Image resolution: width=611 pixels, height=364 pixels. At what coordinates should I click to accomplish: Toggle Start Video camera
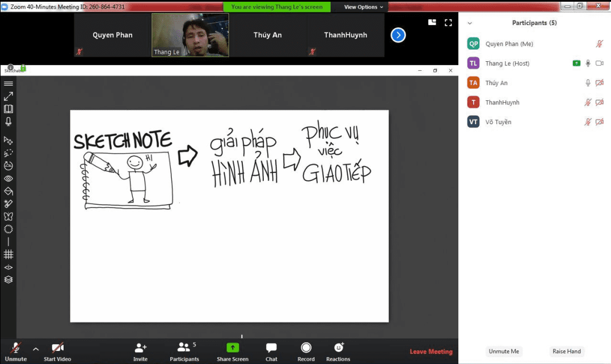coord(57,351)
